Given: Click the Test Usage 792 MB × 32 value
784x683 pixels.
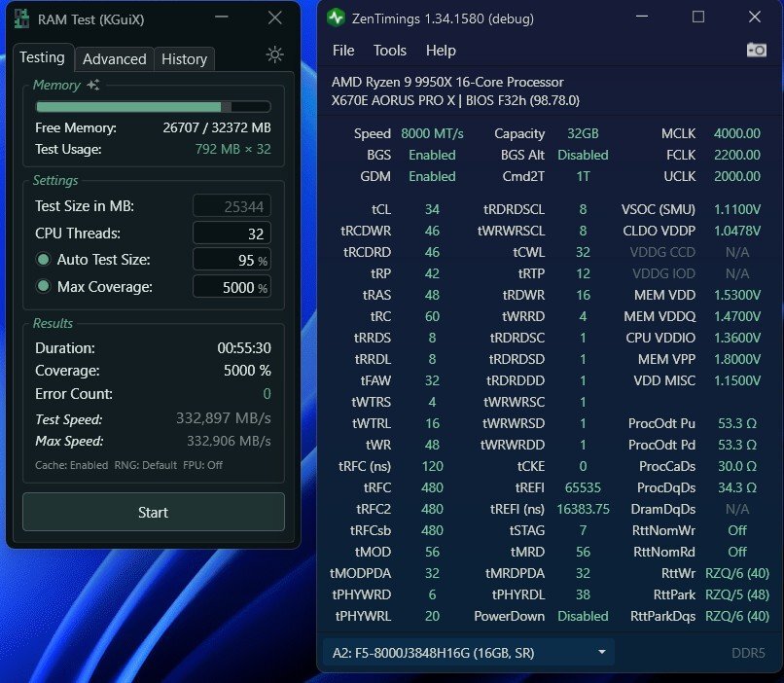Looking at the screenshot, I should pos(233,149).
